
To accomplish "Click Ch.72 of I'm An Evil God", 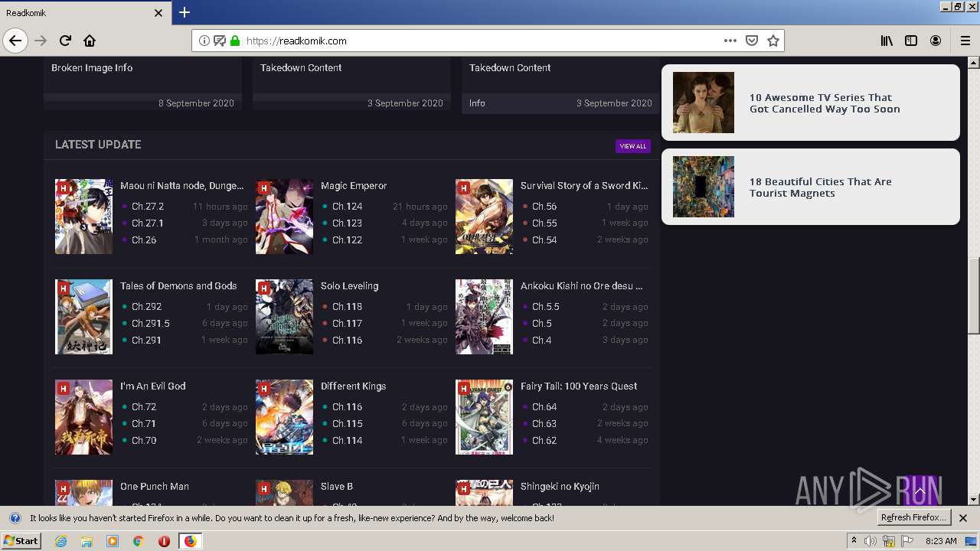I will tap(144, 407).
